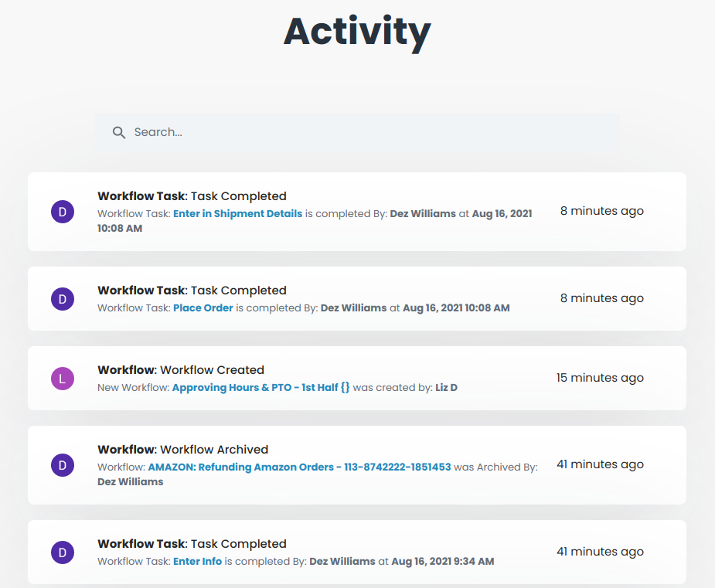Click the '15 minutes ago' timestamp
Viewport: 715px width, 588px height.
[600, 378]
